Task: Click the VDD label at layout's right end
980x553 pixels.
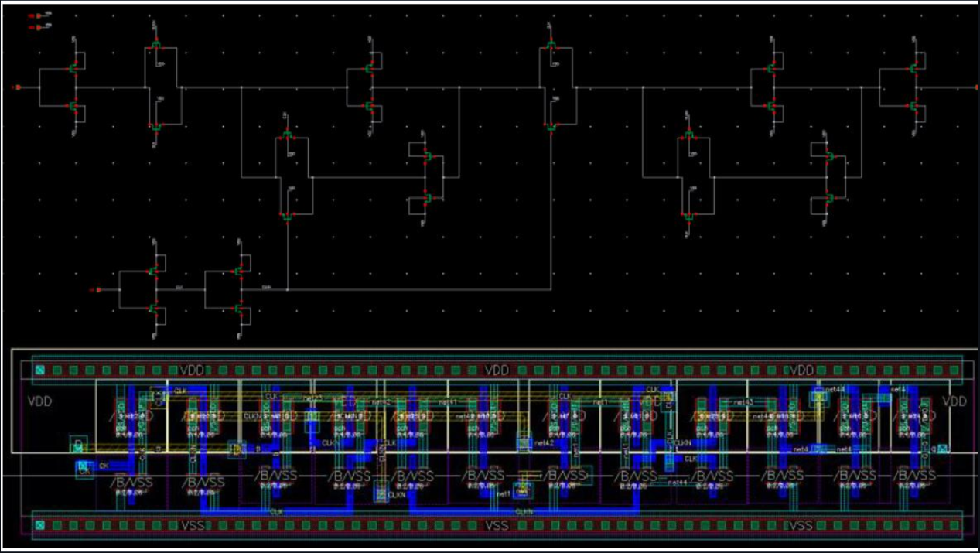Action: pyautogui.click(x=954, y=402)
